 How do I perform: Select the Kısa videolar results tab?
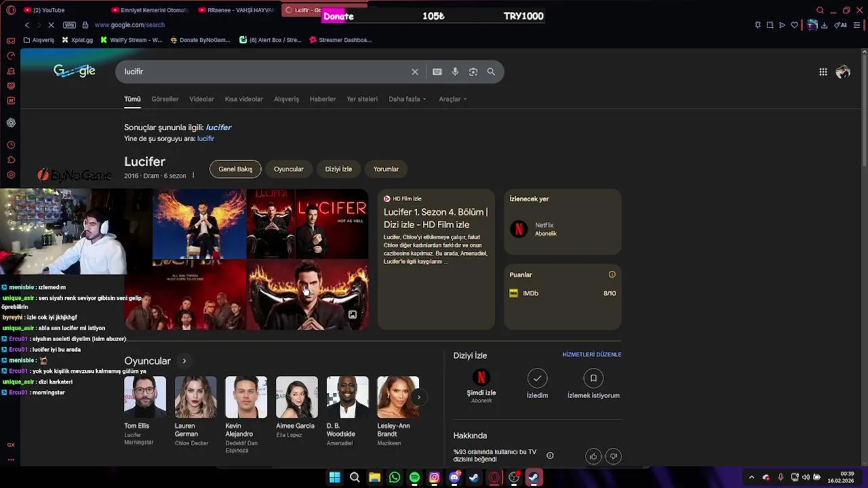coord(243,99)
